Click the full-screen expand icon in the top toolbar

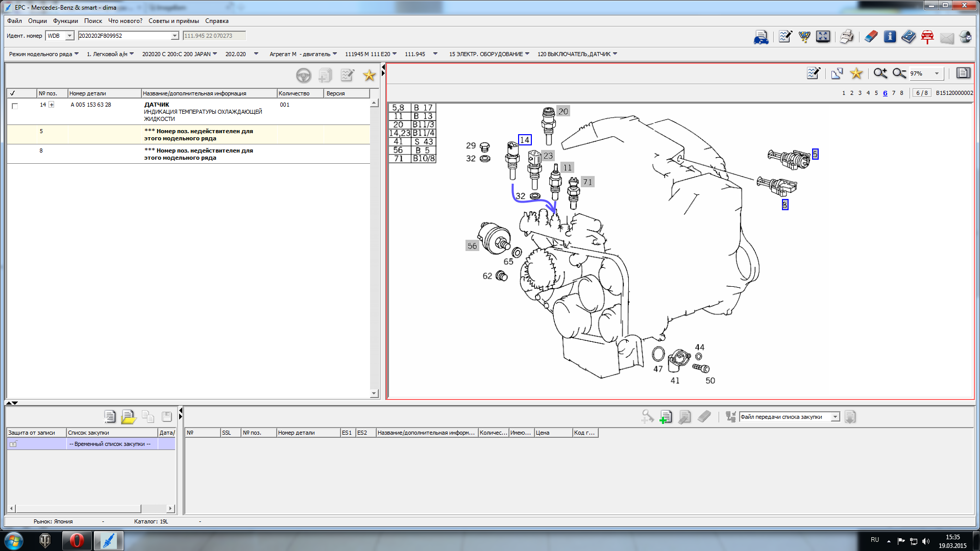[823, 37]
